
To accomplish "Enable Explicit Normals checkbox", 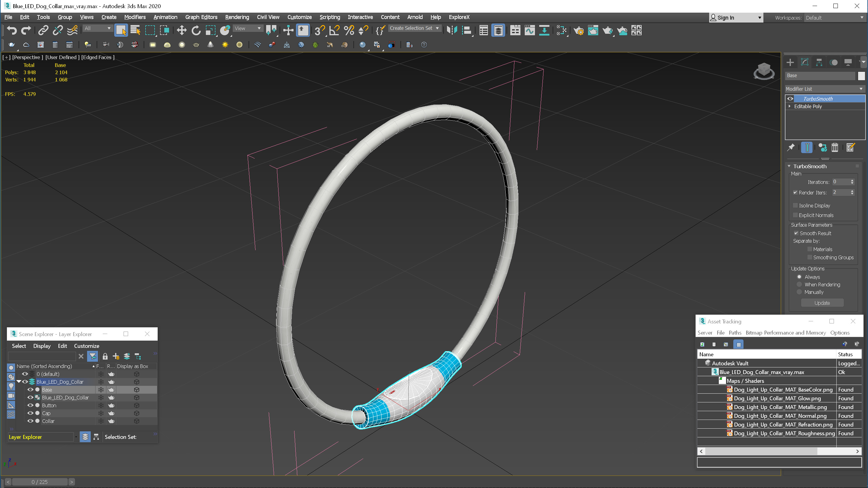I will pos(796,215).
